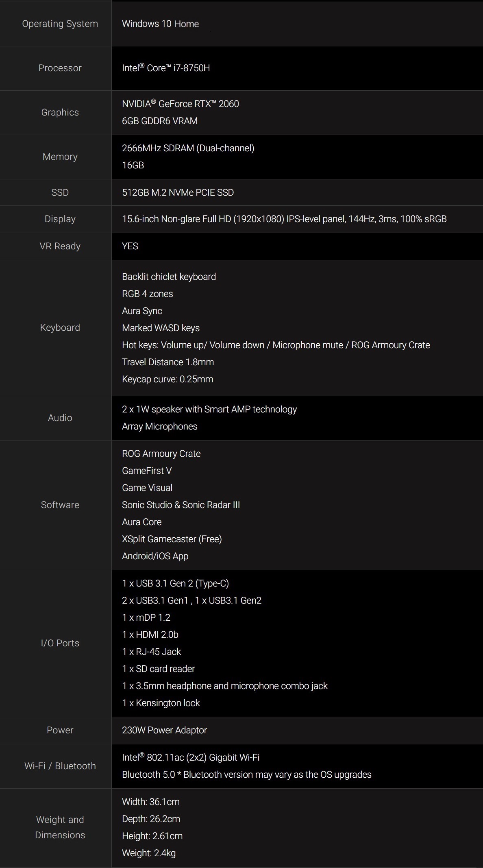
Task: Select the 2666MHz SDRAM memory line
Action: pos(188,148)
